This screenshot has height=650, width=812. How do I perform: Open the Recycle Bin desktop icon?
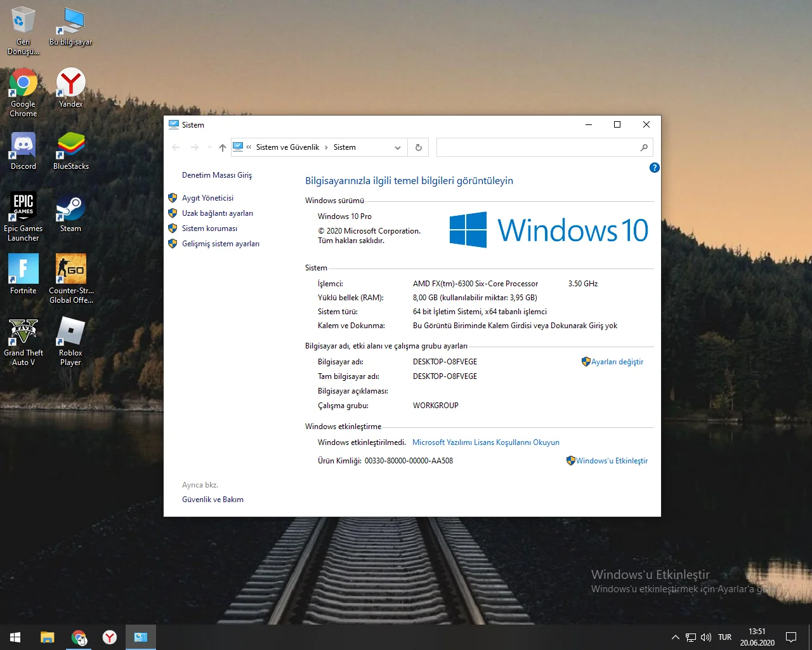click(x=23, y=30)
